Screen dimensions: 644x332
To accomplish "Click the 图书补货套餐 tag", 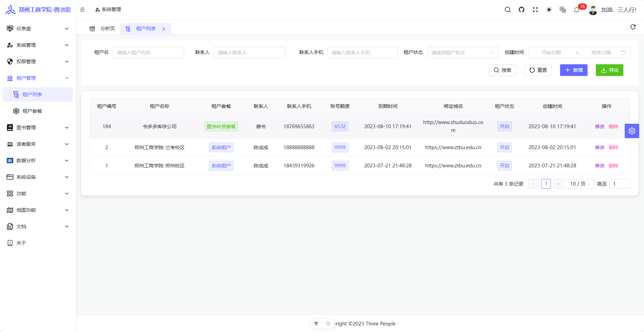I will tap(221, 126).
